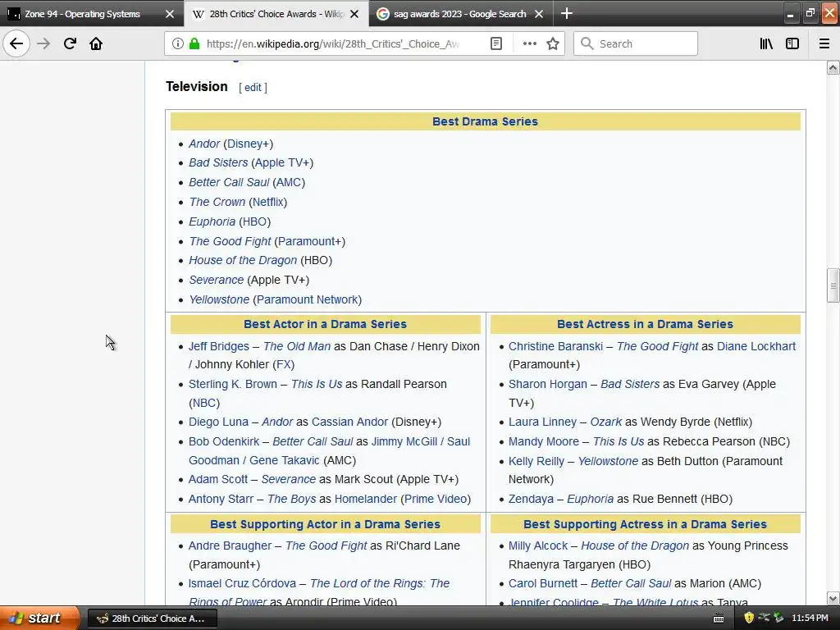Click 28th Critics' Choice taskbar button
The width and height of the screenshot is (840, 630).
[x=152, y=619]
